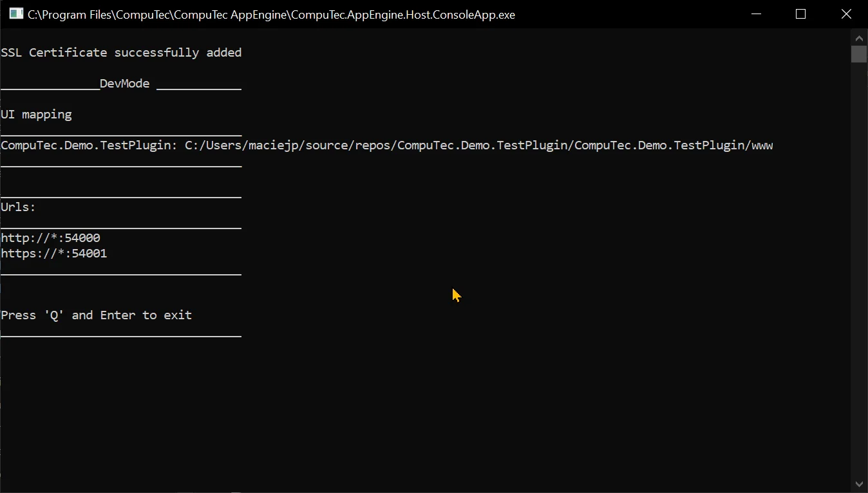
Task: Select the www folder text in the plugin path
Action: 762,145
